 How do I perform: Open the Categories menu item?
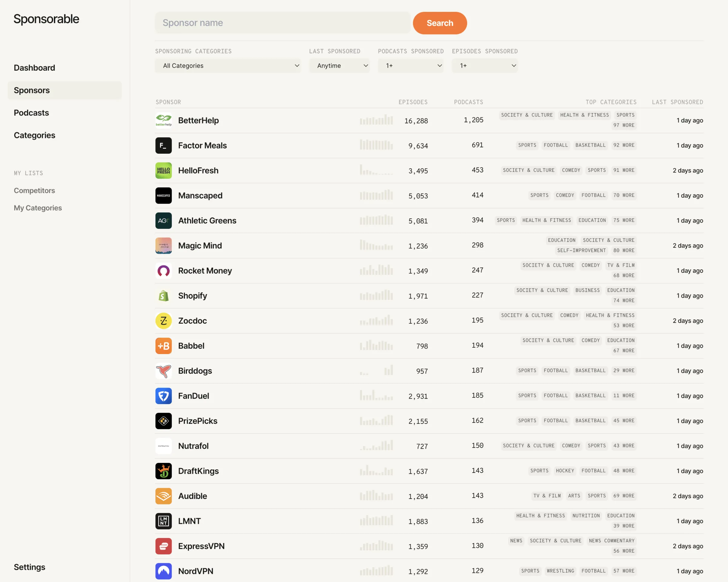point(35,135)
